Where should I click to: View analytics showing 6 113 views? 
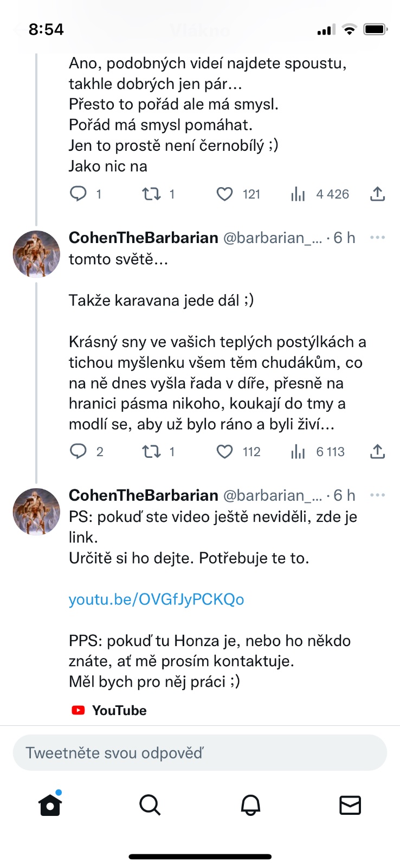[x=298, y=452]
